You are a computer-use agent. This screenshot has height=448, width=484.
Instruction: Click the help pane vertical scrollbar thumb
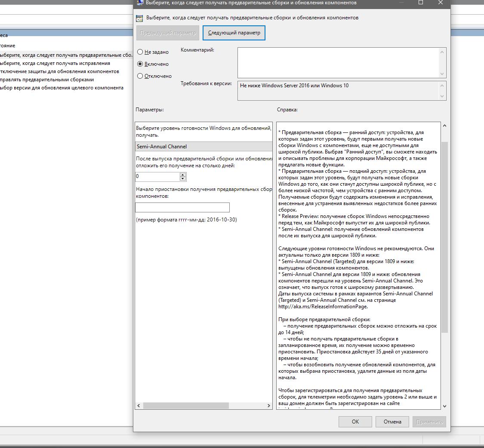click(x=444, y=237)
